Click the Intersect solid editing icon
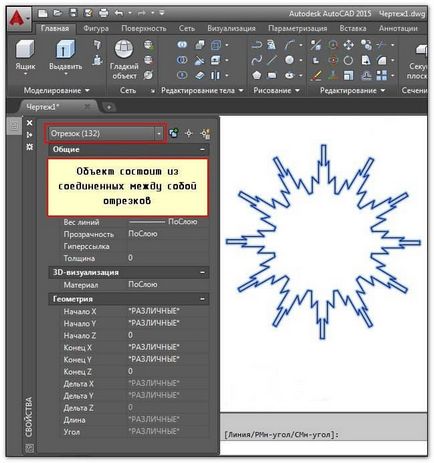This screenshot has height=463, width=434. click(x=182, y=75)
